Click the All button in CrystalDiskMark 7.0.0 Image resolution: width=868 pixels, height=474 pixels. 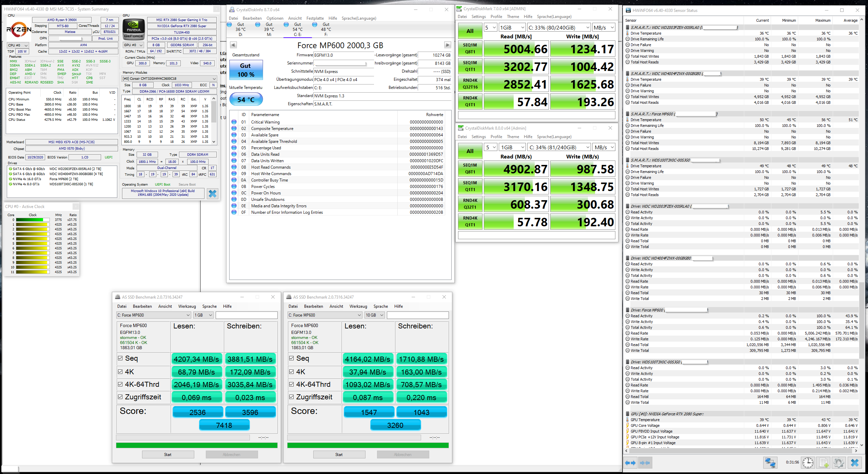point(470,31)
